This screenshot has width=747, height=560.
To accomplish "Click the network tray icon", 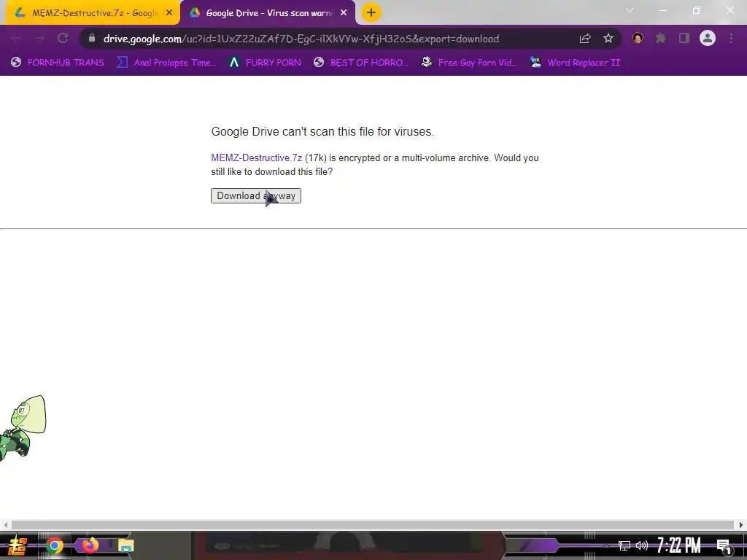I will [624, 545].
